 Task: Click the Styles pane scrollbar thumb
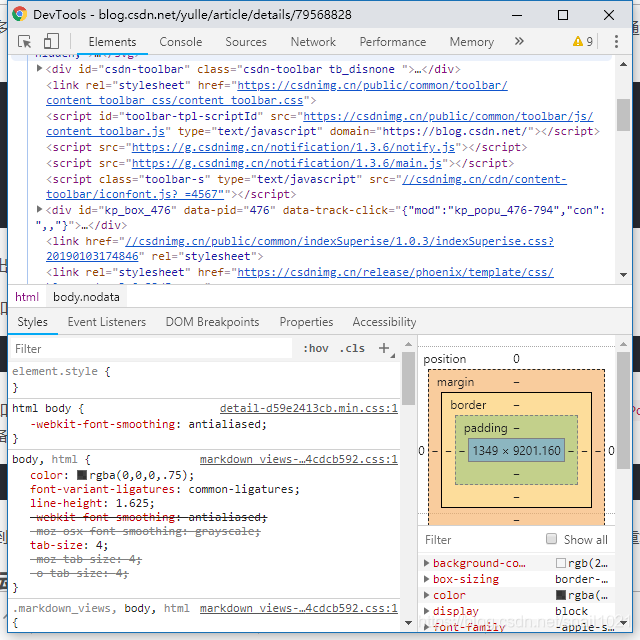tap(408, 378)
